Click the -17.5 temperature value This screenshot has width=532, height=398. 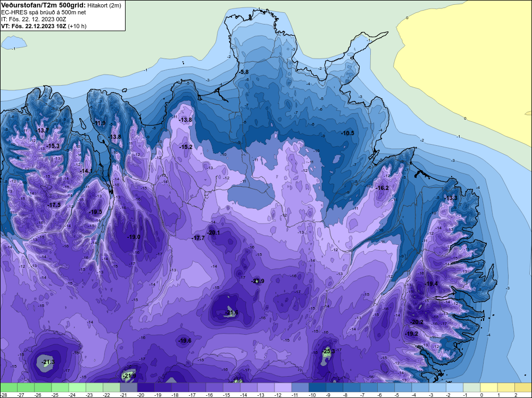point(54,205)
